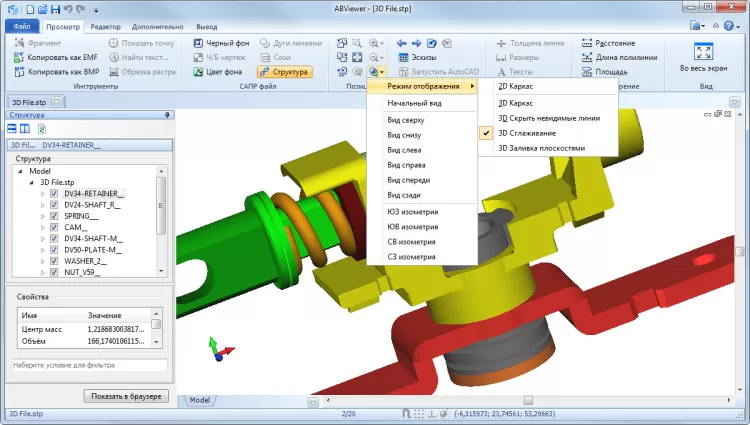750x425 pixels.
Task: Toggle the Структура panel button
Action: coord(285,72)
